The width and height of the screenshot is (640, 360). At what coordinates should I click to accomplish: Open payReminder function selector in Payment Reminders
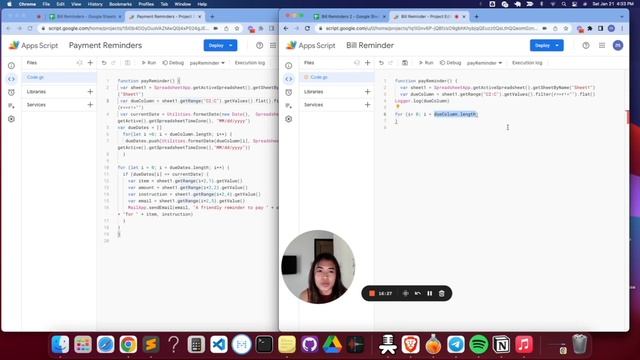point(207,63)
